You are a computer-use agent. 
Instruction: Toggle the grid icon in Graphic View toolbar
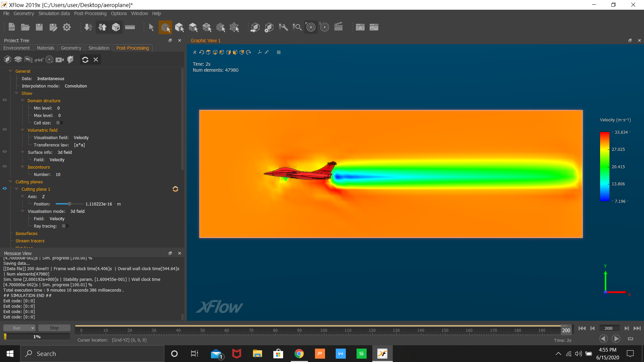pos(279,52)
